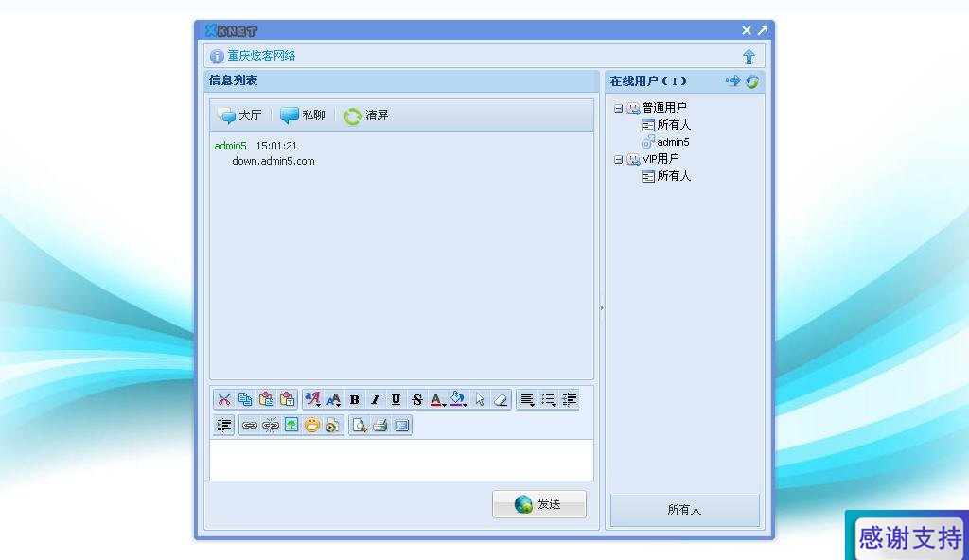Screen dimensions: 969x560
Task: Select user admin5 in online list
Action: click(673, 142)
